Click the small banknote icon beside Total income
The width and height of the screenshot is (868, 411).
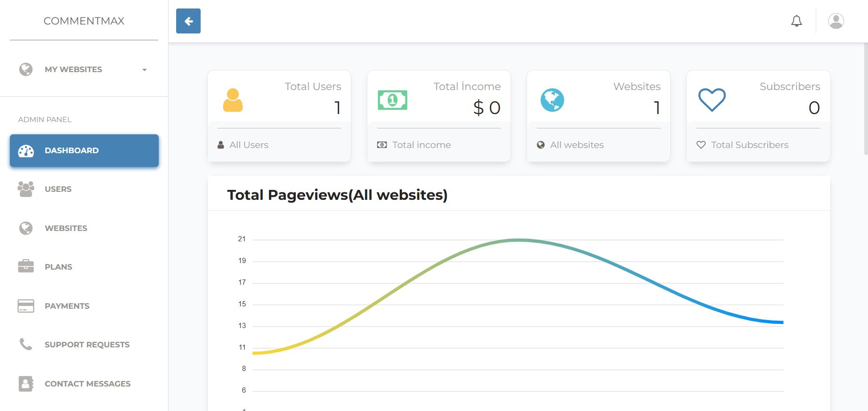pyautogui.click(x=382, y=145)
